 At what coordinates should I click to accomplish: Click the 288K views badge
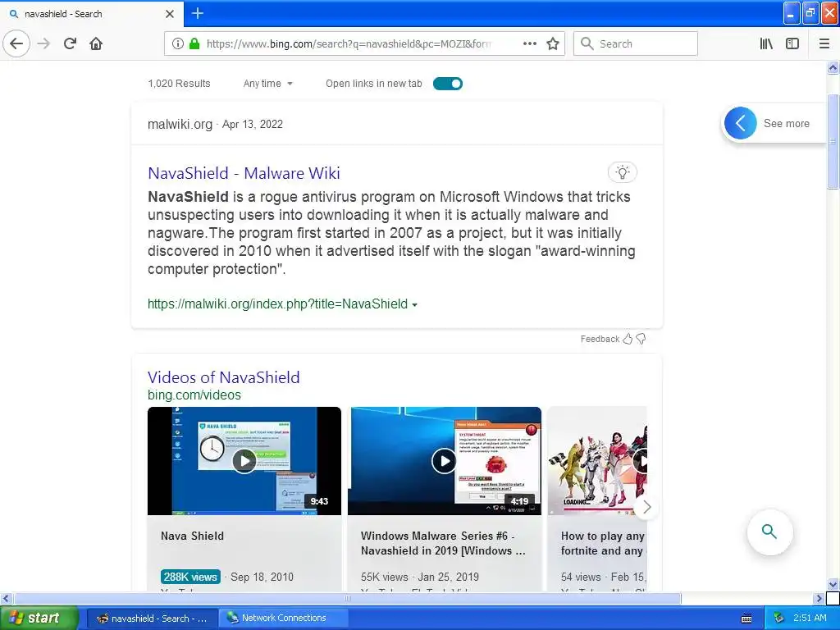pos(190,577)
